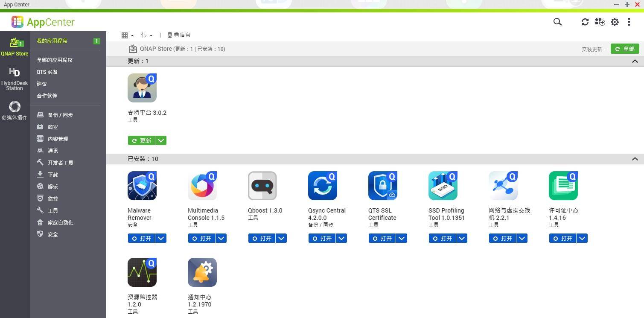Click the Qboost app icon
This screenshot has height=318, width=644.
pyautogui.click(x=262, y=186)
